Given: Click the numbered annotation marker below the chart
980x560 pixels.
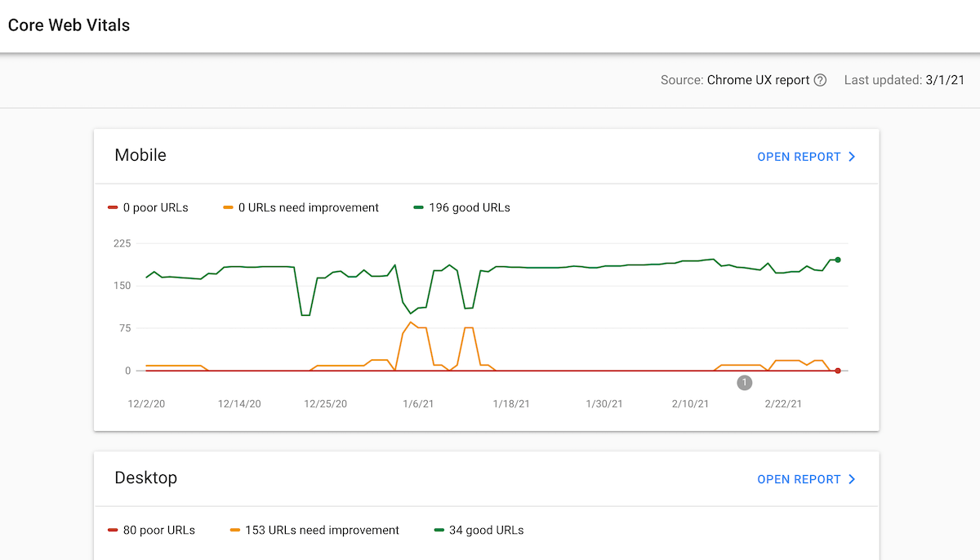Looking at the screenshot, I should click(x=744, y=382).
